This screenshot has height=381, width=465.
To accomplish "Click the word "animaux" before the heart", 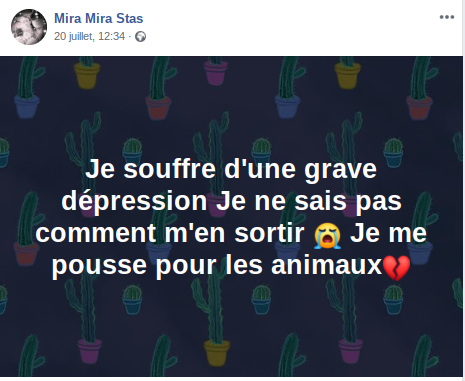I will pyautogui.click(x=326, y=265).
